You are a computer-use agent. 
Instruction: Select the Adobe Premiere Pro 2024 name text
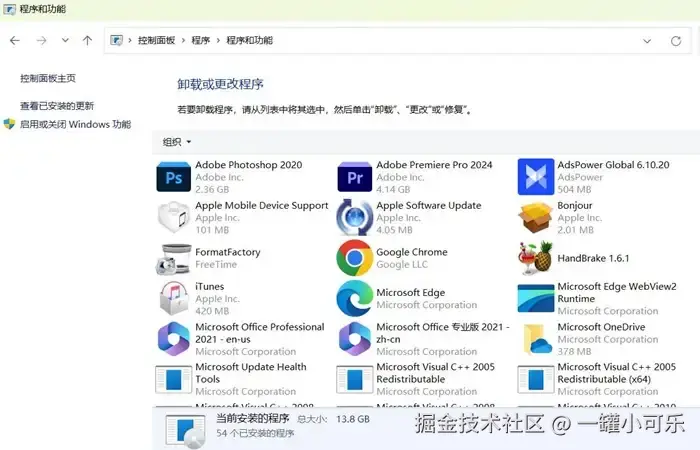pos(434,165)
